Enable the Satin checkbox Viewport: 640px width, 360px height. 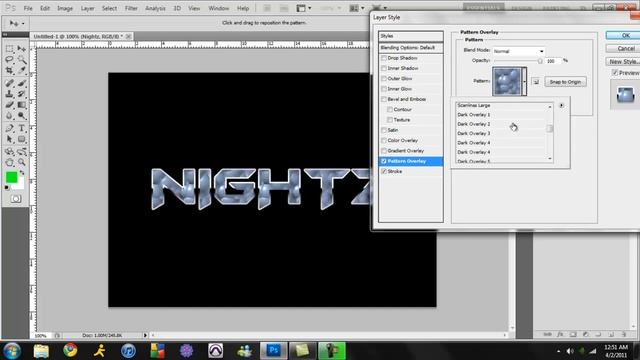(384, 130)
